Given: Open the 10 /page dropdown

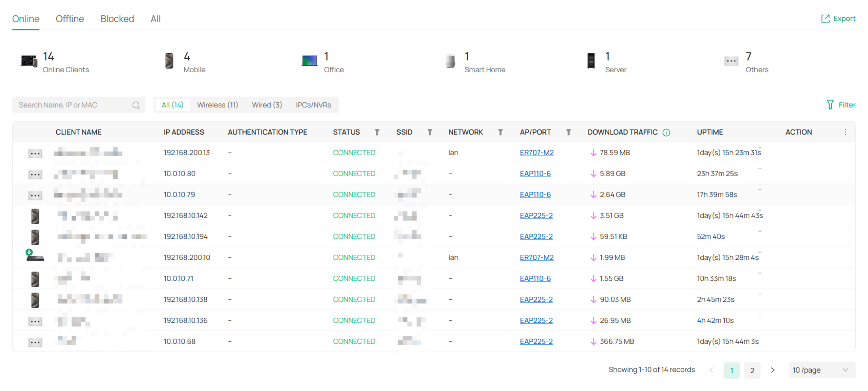Looking at the screenshot, I should (821, 370).
